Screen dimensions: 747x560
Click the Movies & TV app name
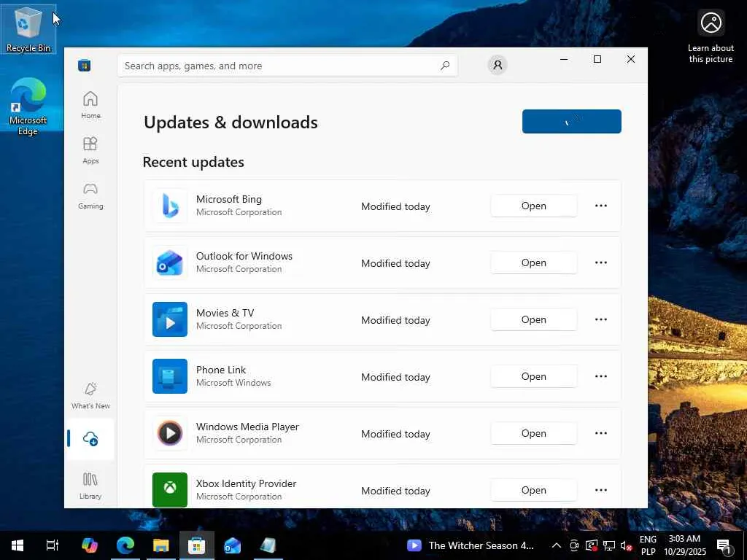225,313
